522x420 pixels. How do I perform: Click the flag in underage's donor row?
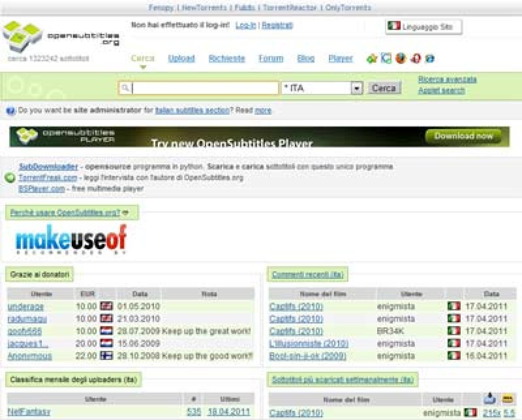[x=106, y=306]
